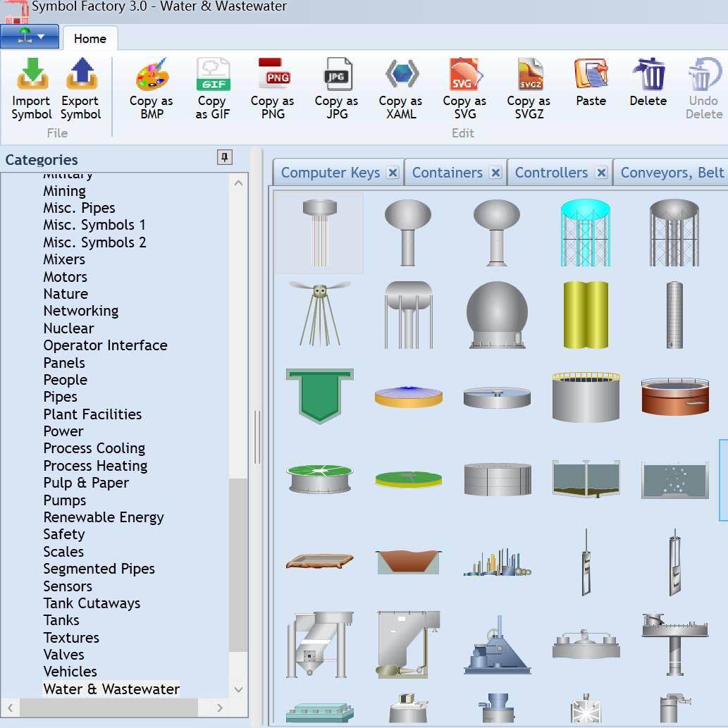Viewport: 728px width, 728px height.
Task: Open the Pulp & Paper category
Action: pyautogui.click(x=86, y=483)
